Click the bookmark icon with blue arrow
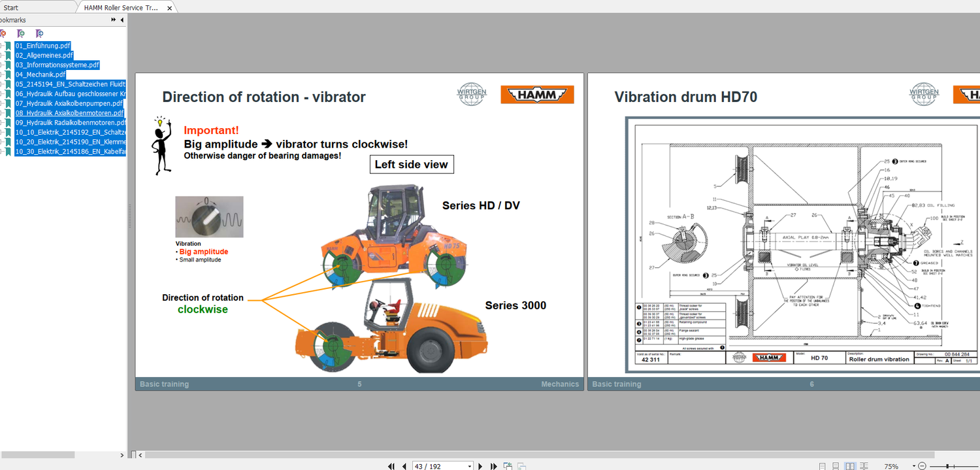Screen dimensions: 980x470 [39, 33]
